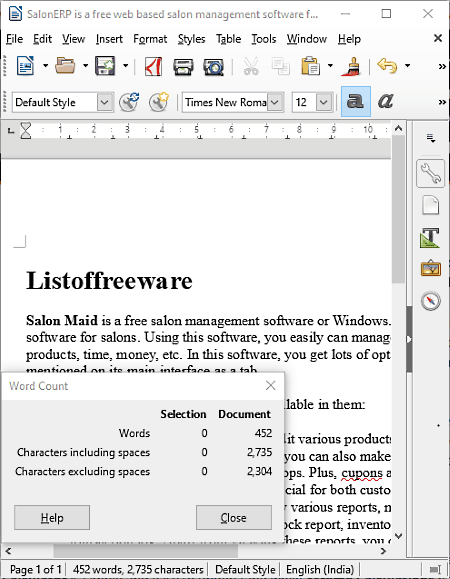Open the Default Style paragraph dropdown

pyautogui.click(x=105, y=102)
